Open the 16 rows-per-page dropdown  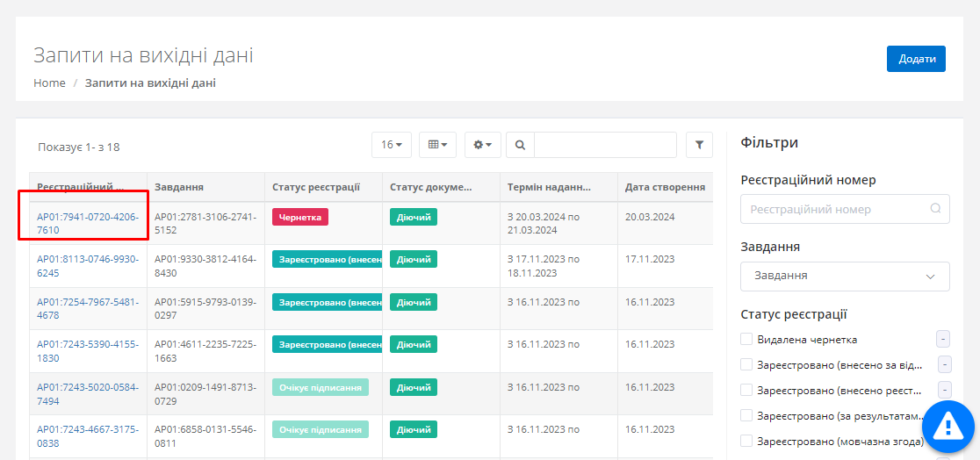[392, 145]
